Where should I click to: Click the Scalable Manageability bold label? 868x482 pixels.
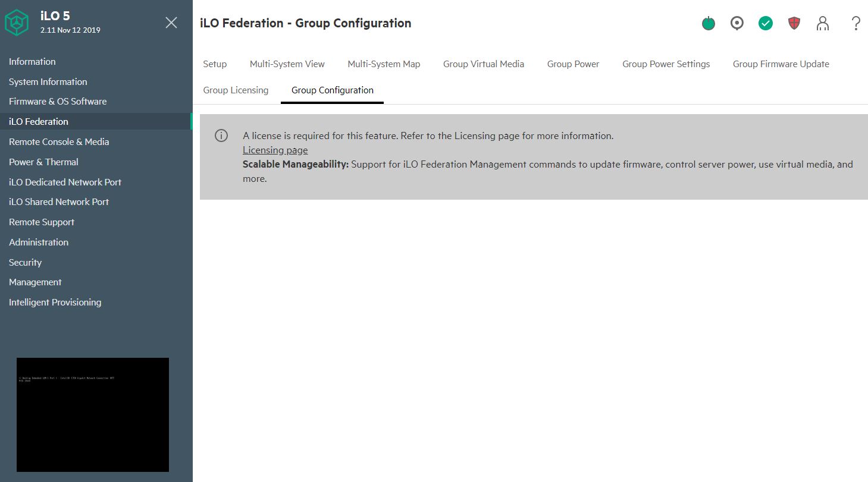(296, 165)
